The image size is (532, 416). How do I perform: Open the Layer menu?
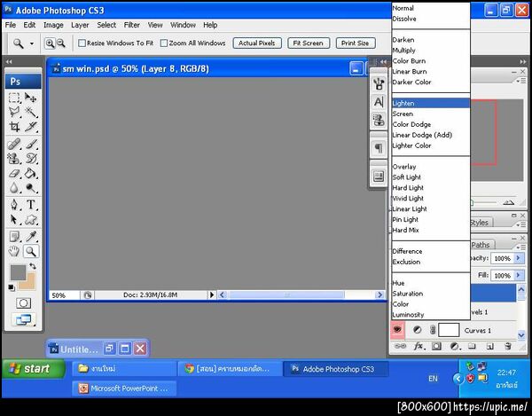[x=80, y=25]
